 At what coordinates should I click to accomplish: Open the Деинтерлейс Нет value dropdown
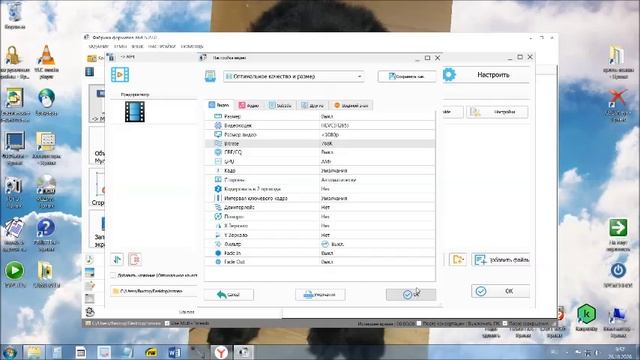(377, 207)
